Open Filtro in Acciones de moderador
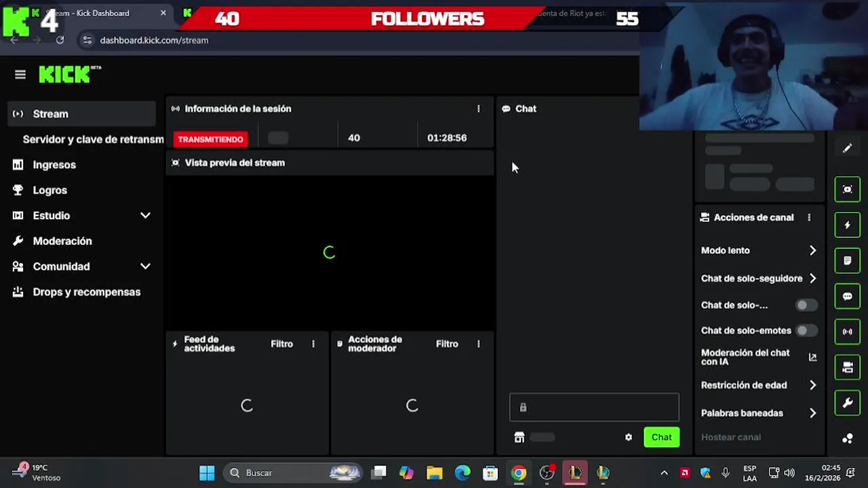This screenshot has width=868, height=488. 447,344
